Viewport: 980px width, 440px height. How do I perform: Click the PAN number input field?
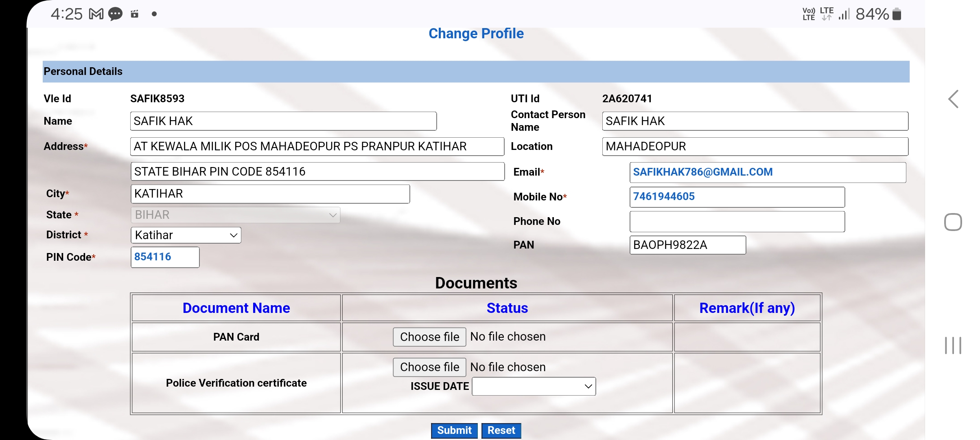(687, 245)
